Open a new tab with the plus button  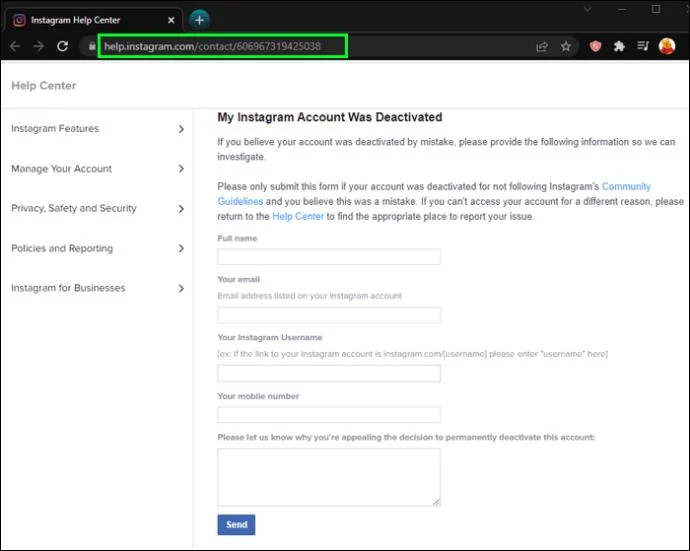click(x=199, y=20)
